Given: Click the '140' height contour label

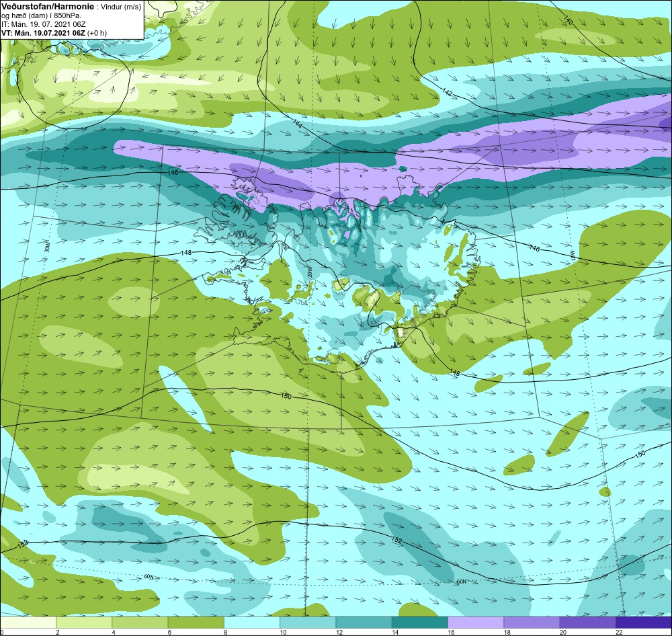Looking at the screenshot, I should tap(569, 20).
